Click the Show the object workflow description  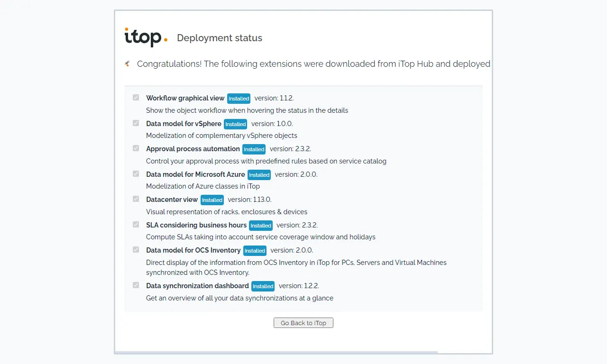[x=247, y=110]
